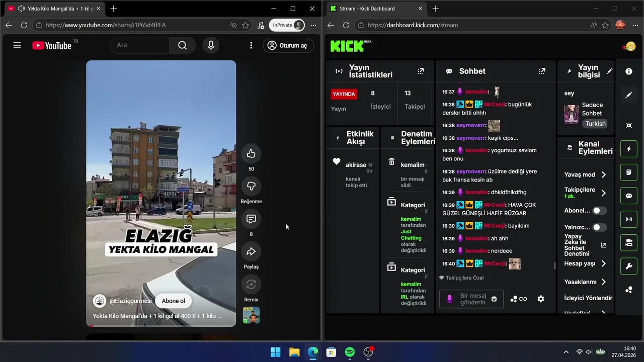Toggle the Abonel... mode switch

[599, 211]
